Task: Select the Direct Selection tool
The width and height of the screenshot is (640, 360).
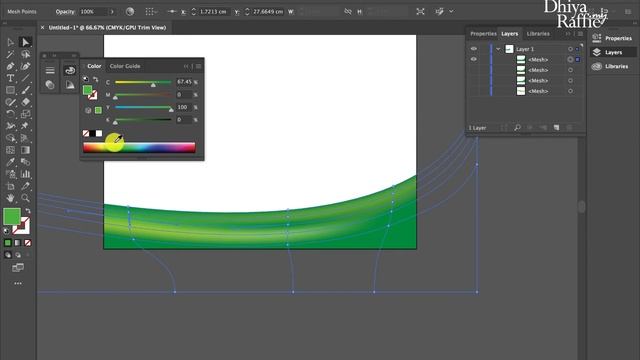Action: pyautogui.click(x=25, y=42)
